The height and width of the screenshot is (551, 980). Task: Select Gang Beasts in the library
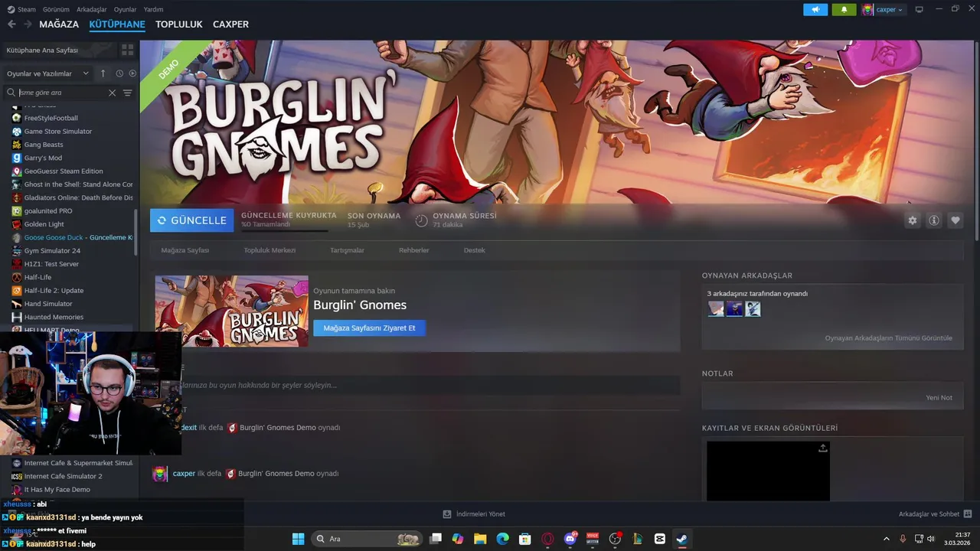[x=44, y=145]
